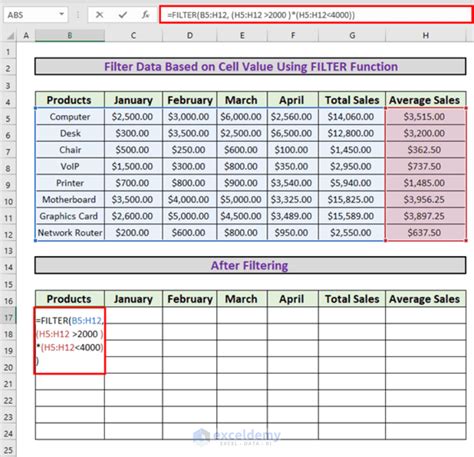Image resolution: width=474 pixels, height=457 pixels.
Task: Select column D header
Action: point(190,35)
